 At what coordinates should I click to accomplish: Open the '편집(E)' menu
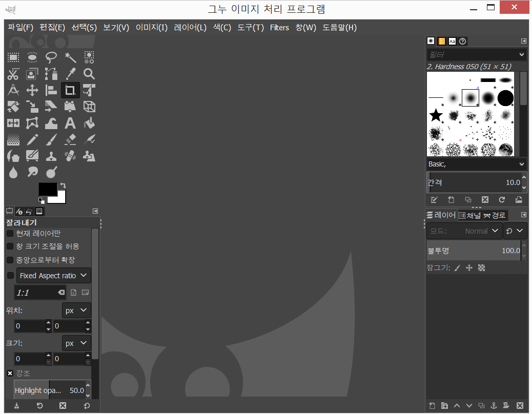[x=52, y=28]
